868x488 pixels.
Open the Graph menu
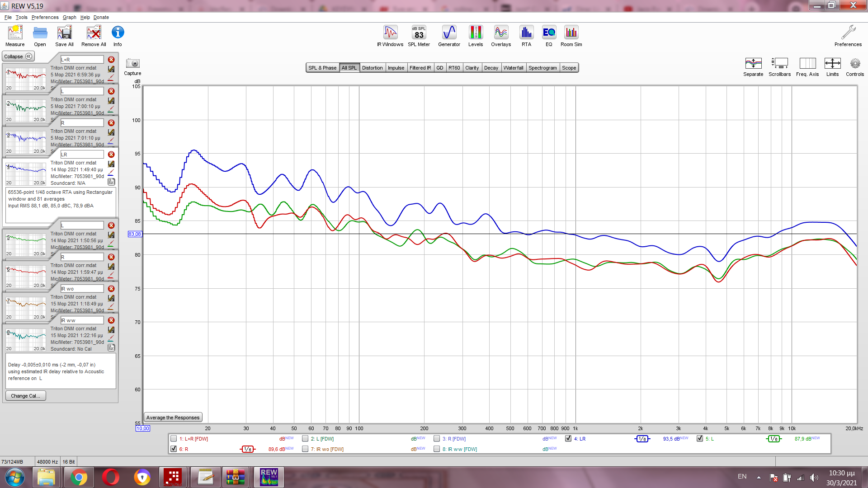tap(69, 17)
